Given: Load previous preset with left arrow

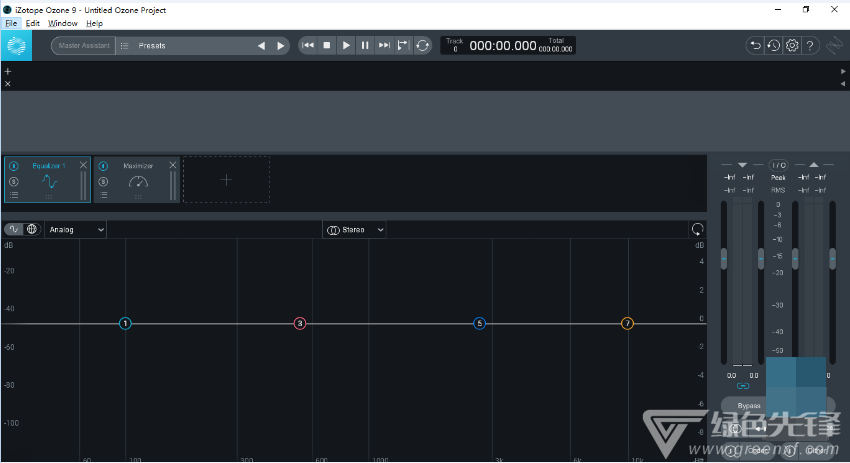Looking at the screenshot, I should (x=262, y=46).
